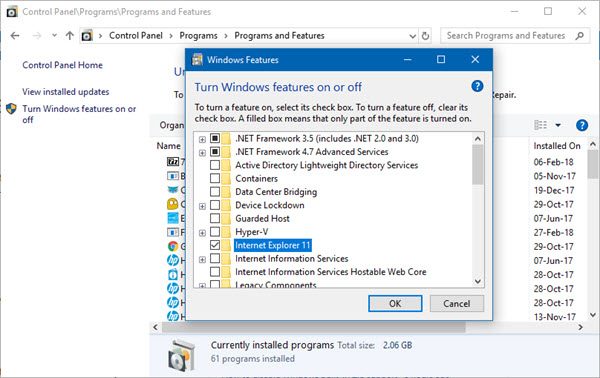Click the folder icon next to Internet Explorer 11

[226, 245]
